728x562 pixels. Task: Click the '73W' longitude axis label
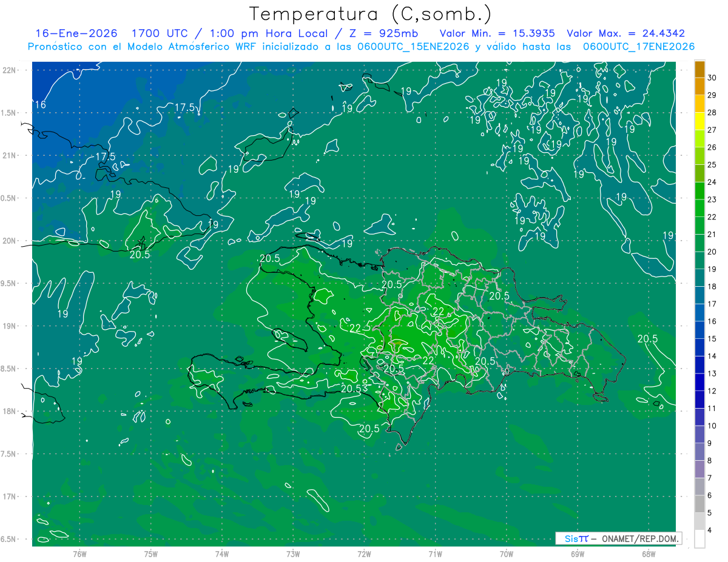coord(293,553)
